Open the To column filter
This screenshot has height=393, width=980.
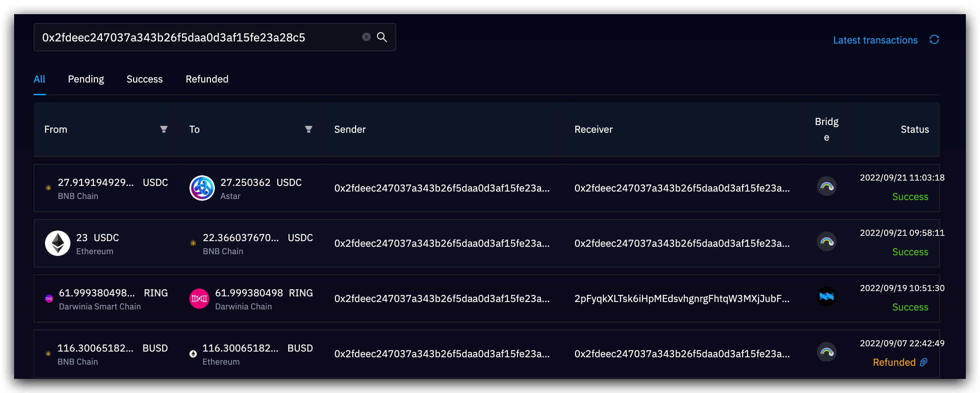click(308, 129)
